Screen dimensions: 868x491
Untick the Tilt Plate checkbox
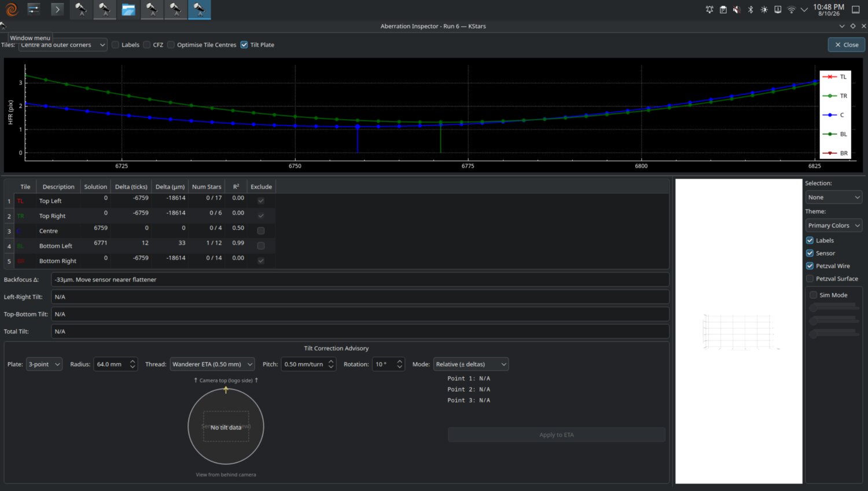244,45
